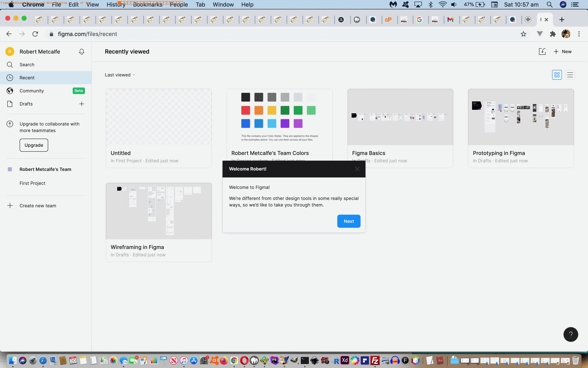
Task: Click the Bluetooth icon in menu bar
Action: coord(431,5)
